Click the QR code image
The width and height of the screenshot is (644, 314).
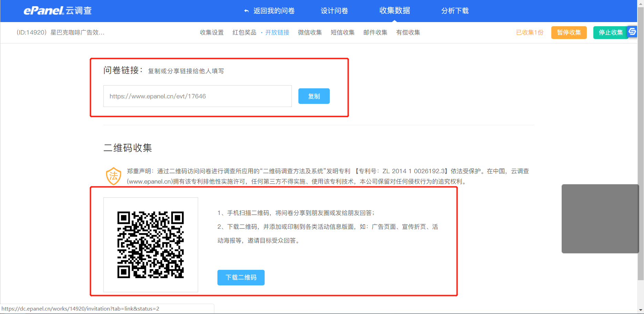point(151,245)
